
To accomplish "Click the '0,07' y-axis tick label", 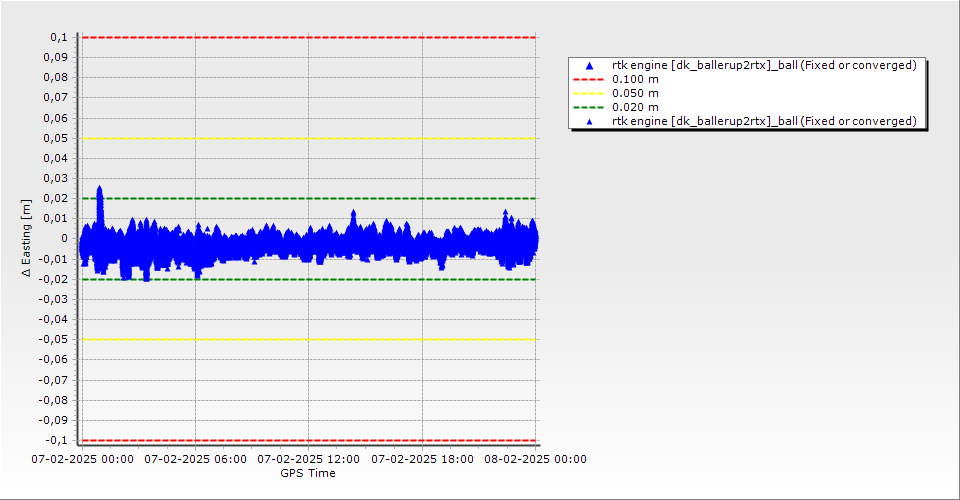I will point(56,98).
